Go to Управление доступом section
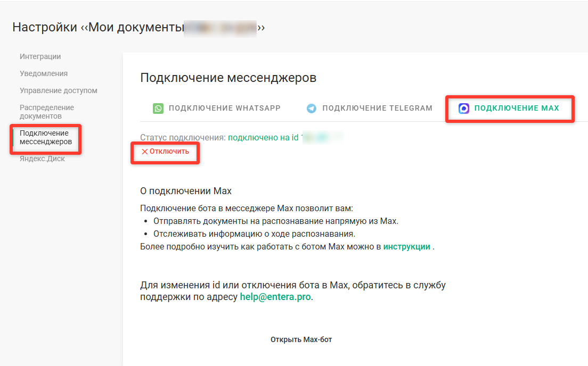The height and width of the screenshot is (366, 588). tap(59, 90)
